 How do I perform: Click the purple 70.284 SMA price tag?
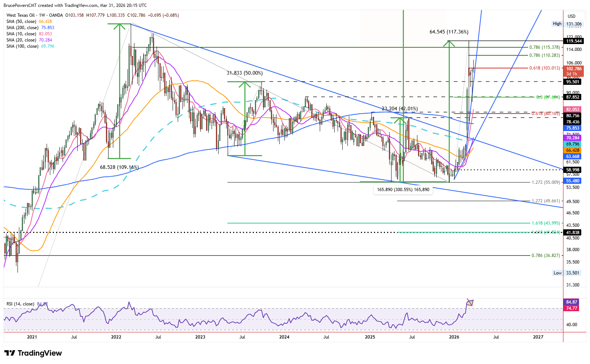pyautogui.click(x=573, y=138)
